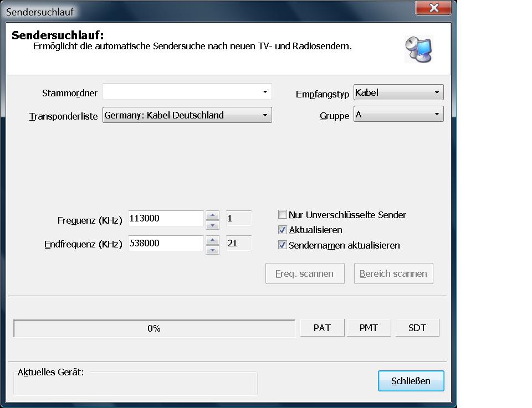Decrease Endfrequenz with the down arrow
Image resolution: width=532 pixels, height=408 pixels.
point(212,249)
